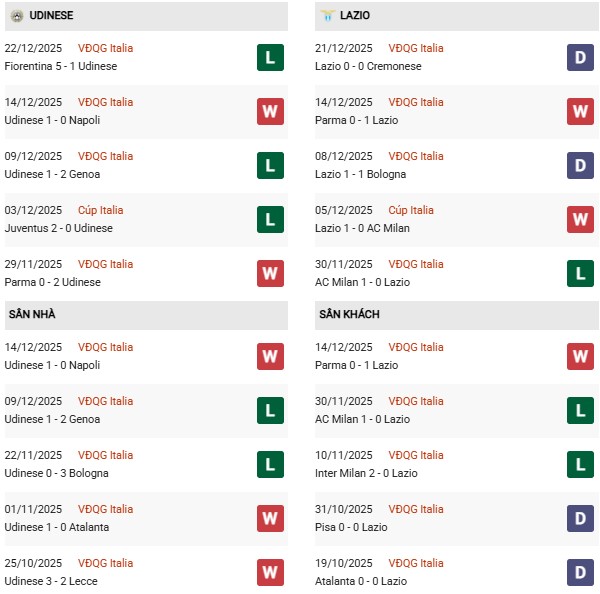This screenshot has width=600, height=594.
Task: Click the L badge for Juventus 2-0 Udinese
Action: (x=270, y=220)
